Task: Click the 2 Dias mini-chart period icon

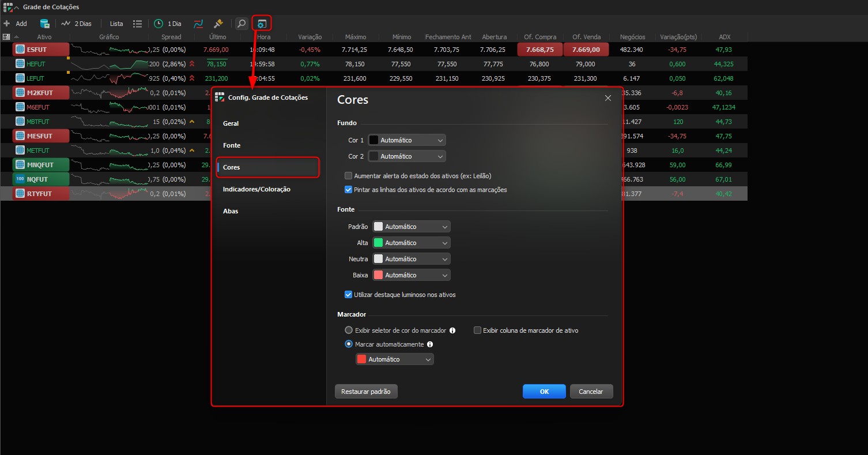Action: click(x=66, y=24)
